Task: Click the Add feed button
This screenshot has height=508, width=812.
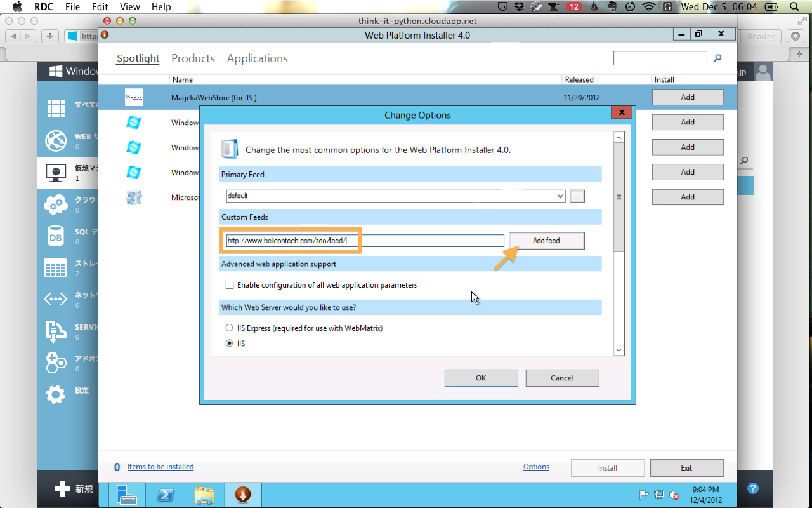Action: (546, 241)
